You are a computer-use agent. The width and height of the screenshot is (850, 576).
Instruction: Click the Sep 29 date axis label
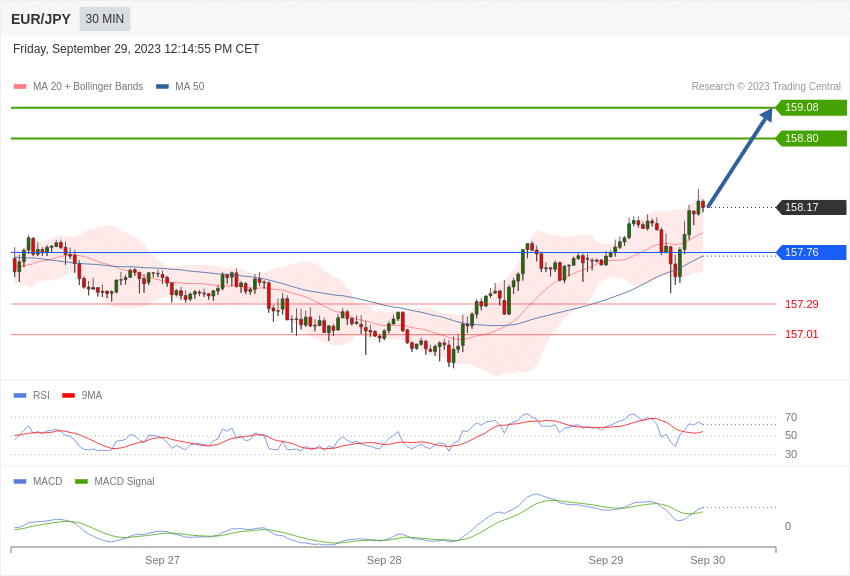(x=606, y=560)
